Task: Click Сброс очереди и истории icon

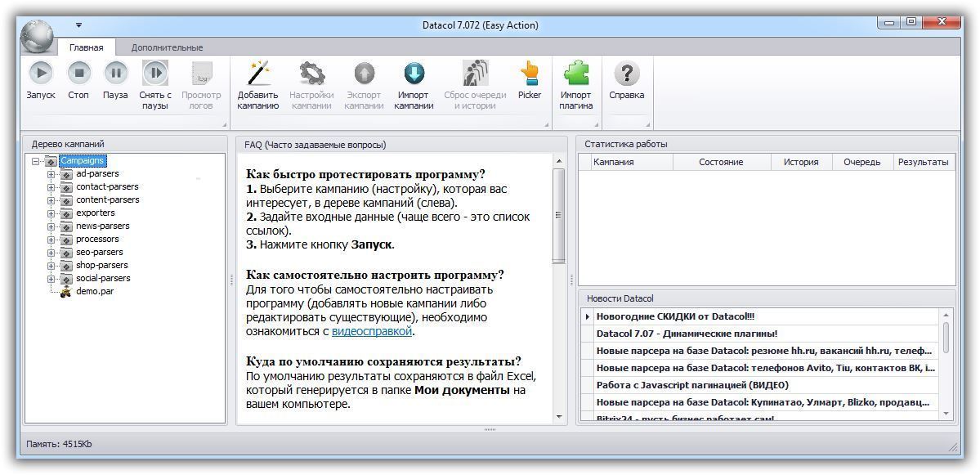Action: [x=475, y=74]
